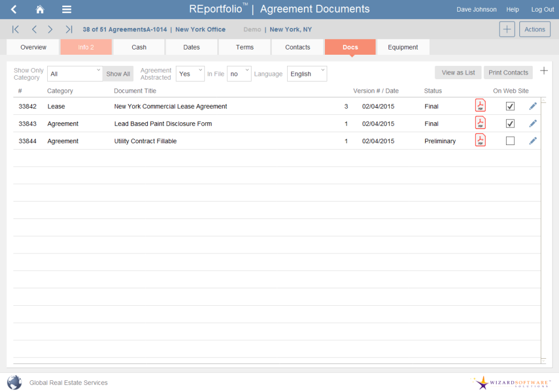Open the Equipment tab
This screenshot has height=392, width=559.
pos(402,47)
